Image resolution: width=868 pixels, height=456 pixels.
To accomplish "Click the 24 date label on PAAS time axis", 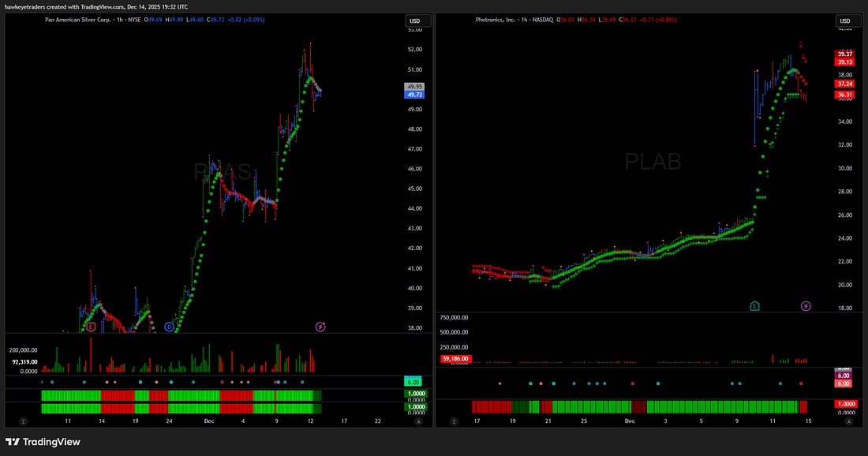I will point(169,421).
